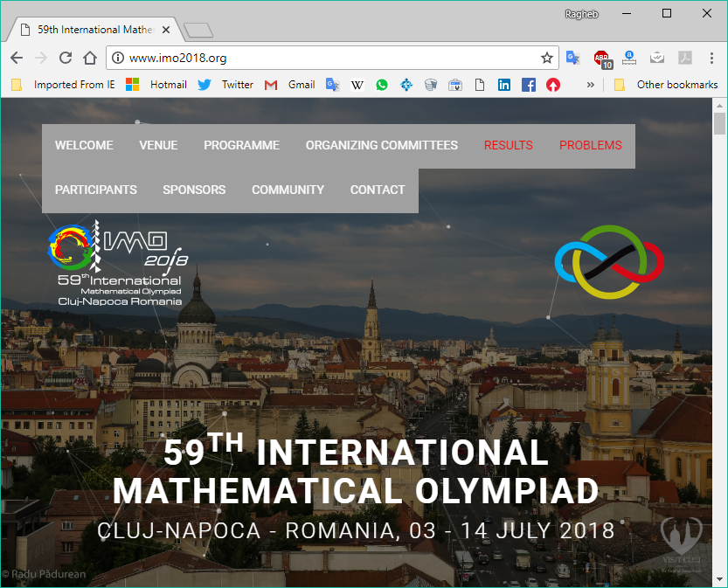Screen dimensions: 728x588
Task: Open the Wikipedia bookmark icon
Action: 357,85
